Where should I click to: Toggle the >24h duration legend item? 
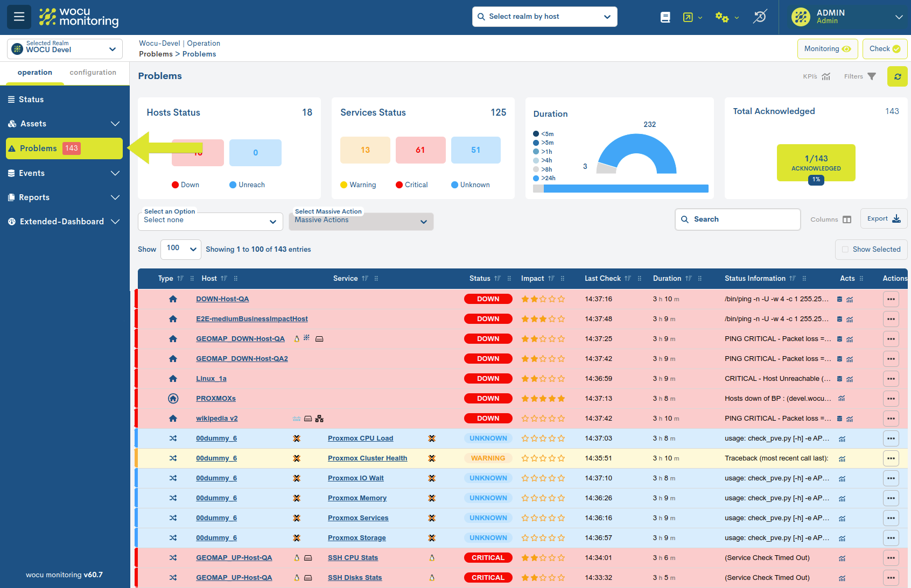pyautogui.click(x=544, y=178)
